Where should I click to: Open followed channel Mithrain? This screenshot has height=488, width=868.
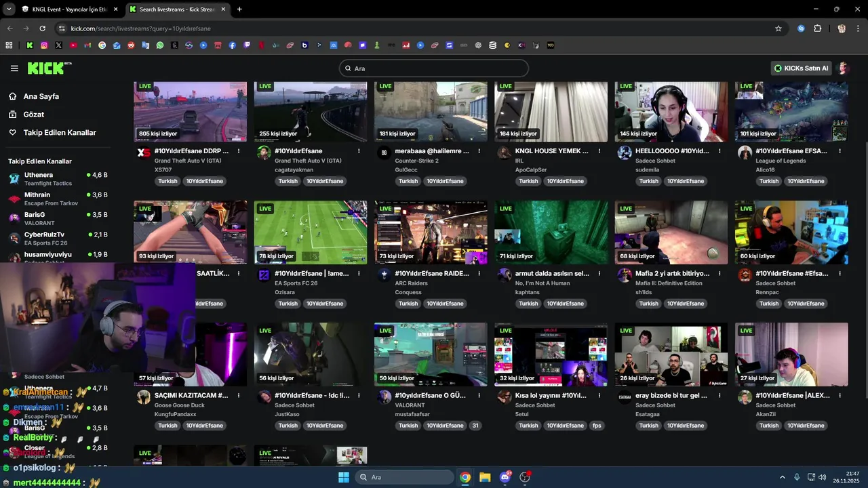[x=57, y=199]
